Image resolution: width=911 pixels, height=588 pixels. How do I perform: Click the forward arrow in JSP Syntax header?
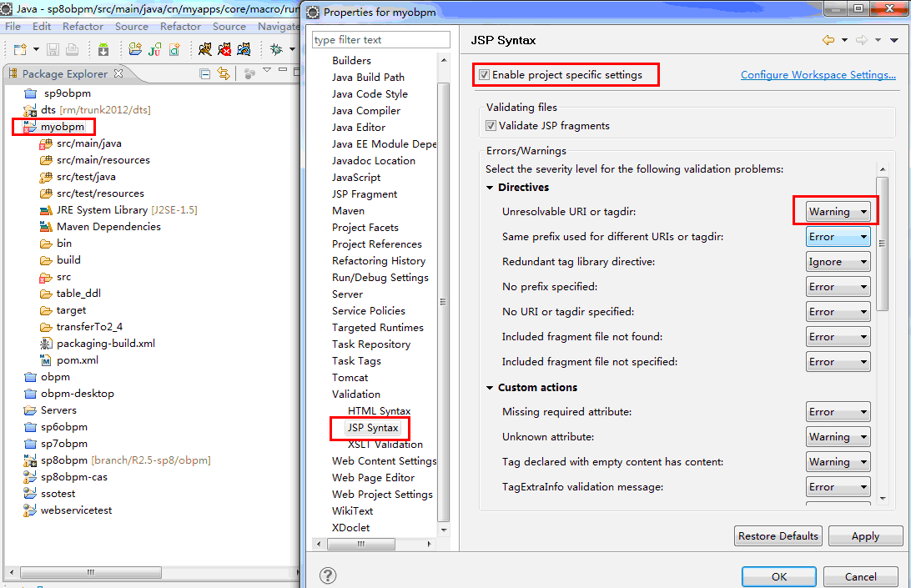point(863,40)
